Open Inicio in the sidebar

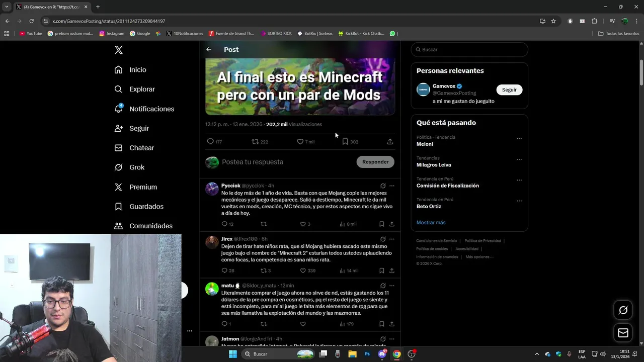(x=130, y=70)
